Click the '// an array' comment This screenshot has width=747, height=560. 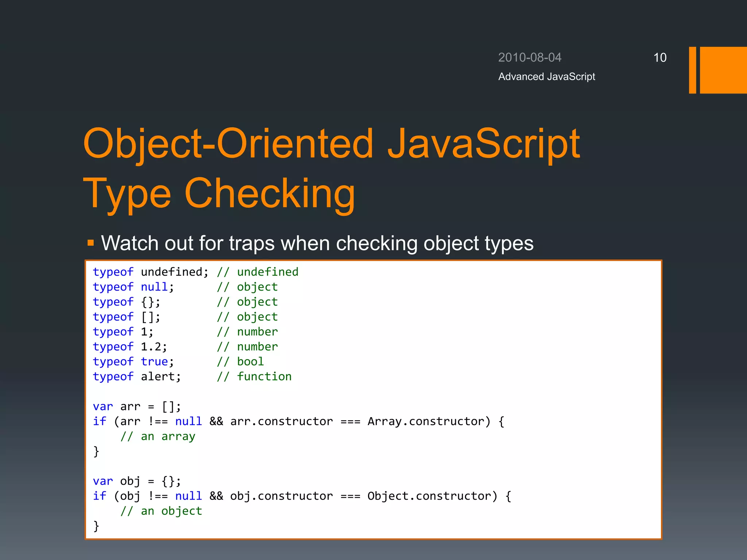[x=158, y=436]
